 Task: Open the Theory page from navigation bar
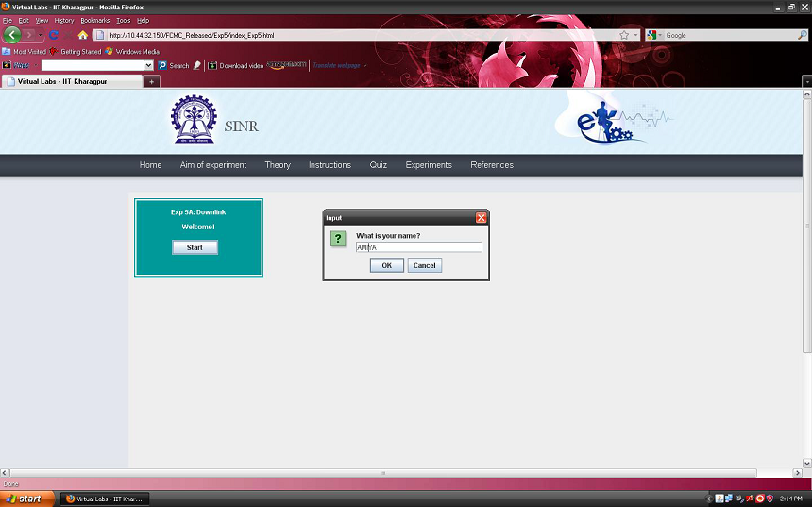pyautogui.click(x=278, y=165)
